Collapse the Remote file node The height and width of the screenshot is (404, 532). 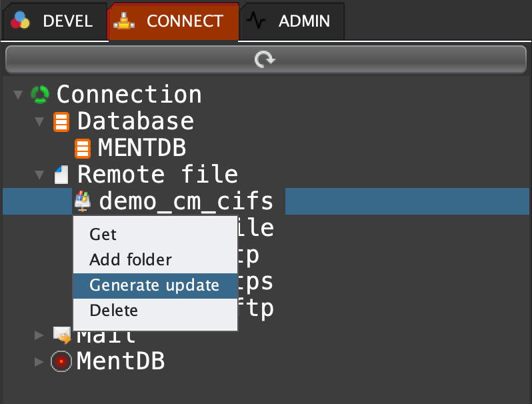click(x=39, y=175)
